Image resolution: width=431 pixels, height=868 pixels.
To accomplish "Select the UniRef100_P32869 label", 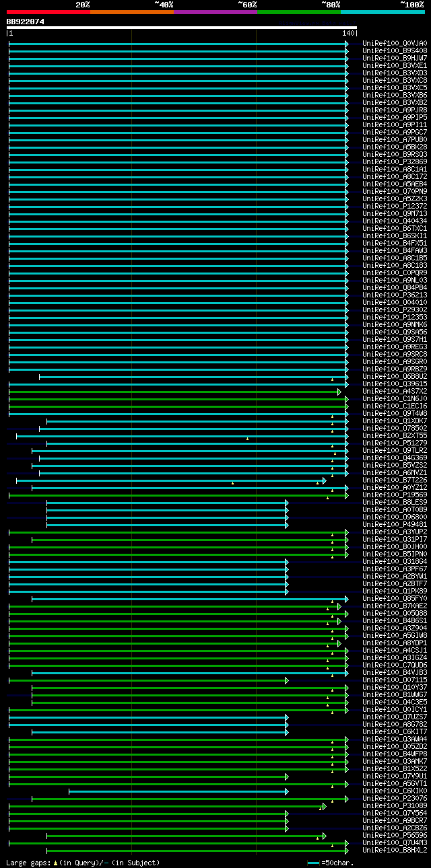I will coord(395,161).
